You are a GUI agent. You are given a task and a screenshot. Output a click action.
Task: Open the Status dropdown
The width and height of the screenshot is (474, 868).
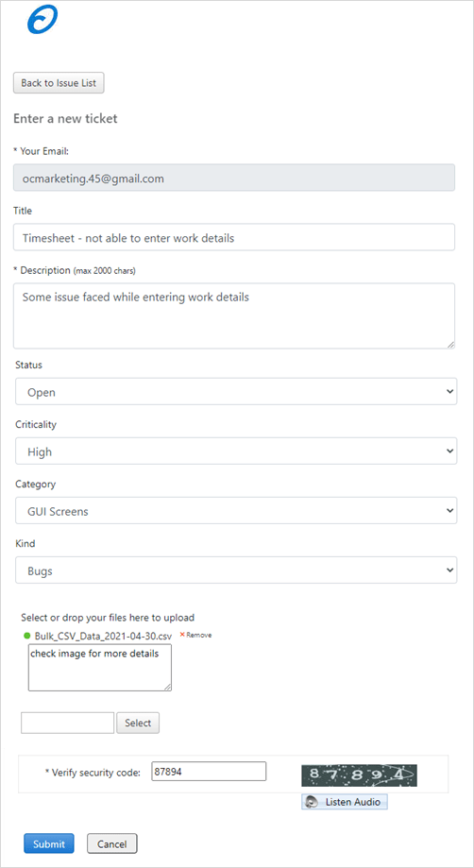point(236,392)
